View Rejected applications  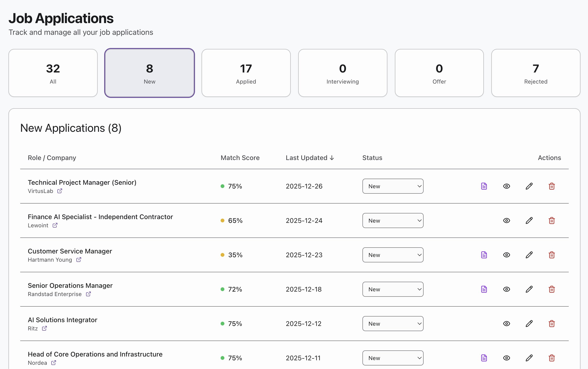pos(536,73)
